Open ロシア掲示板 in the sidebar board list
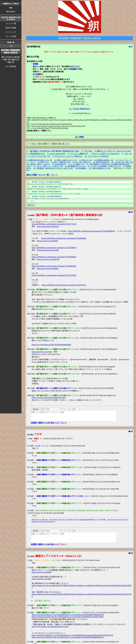 tap(11, 67)
